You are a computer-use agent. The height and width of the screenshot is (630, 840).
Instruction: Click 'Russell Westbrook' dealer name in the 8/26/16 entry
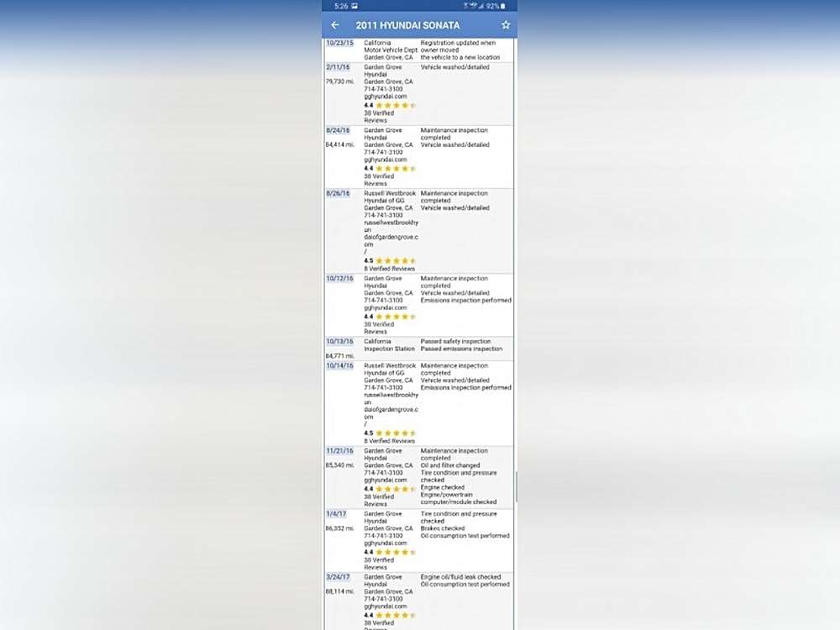pyautogui.click(x=390, y=193)
